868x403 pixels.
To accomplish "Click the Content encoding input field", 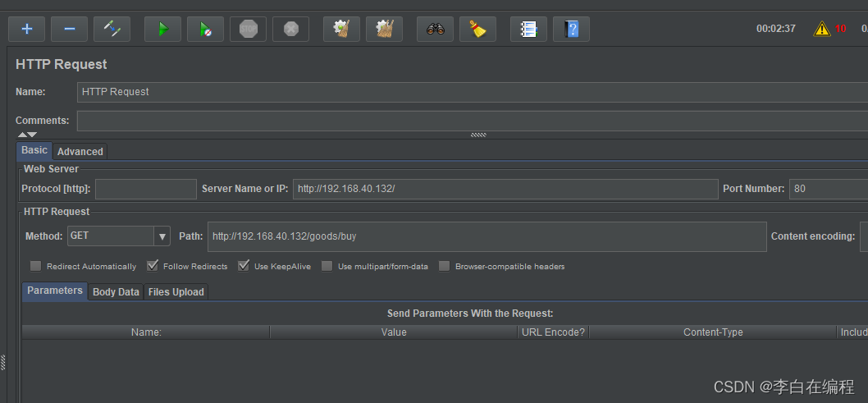I will coord(864,236).
